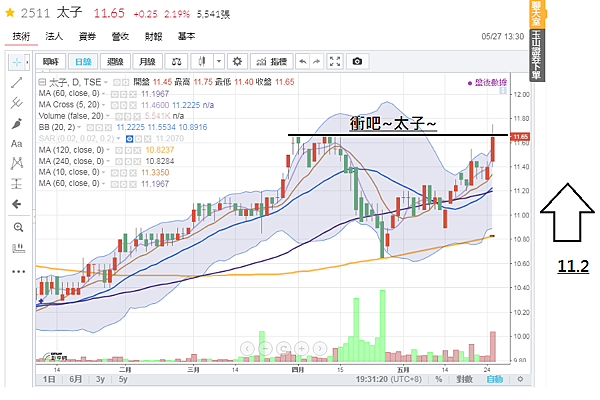Screen dimensions: 600x400
Task: Select the pitchfork drawing tool
Action: pos(16,103)
